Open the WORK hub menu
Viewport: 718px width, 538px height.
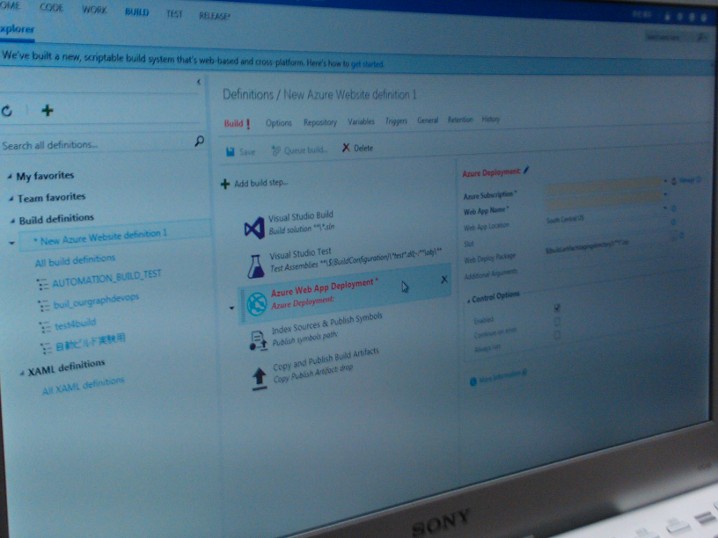94,10
